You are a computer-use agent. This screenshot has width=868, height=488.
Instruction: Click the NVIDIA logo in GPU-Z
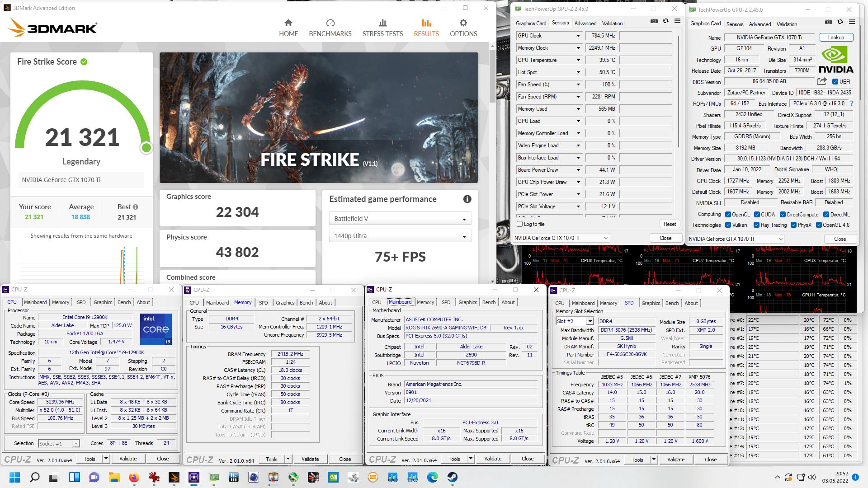pos(836,60)
